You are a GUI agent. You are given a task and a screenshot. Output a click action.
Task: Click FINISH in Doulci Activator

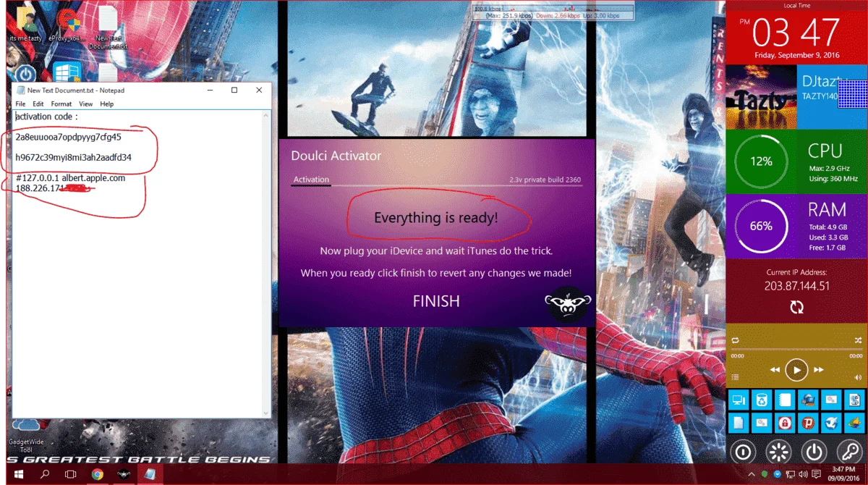click(x=436, y=301)
